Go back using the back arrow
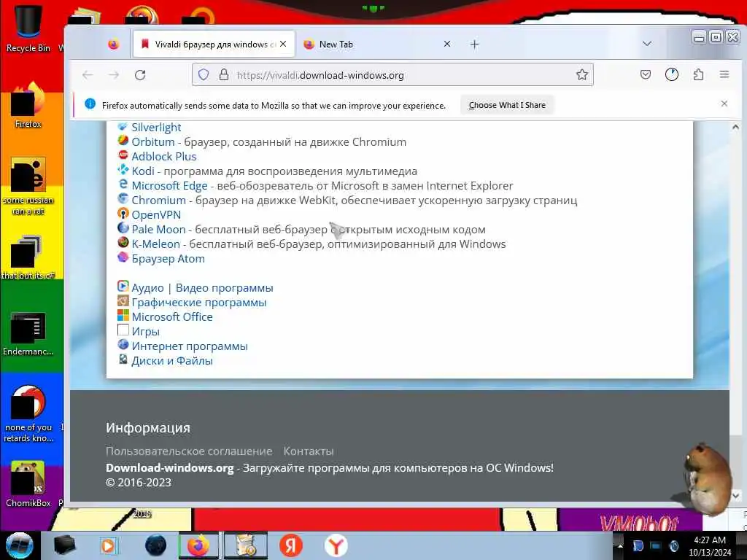Screen dimensions: 747x560 pos(88,75)
